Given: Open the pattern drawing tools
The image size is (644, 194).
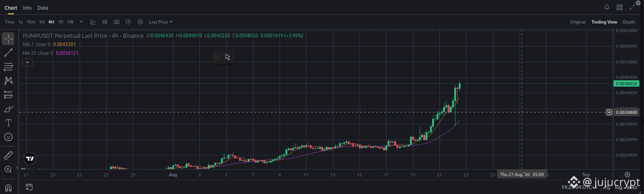Looking at the screenshot, I should pyautogui.click(x=8, y=81).
